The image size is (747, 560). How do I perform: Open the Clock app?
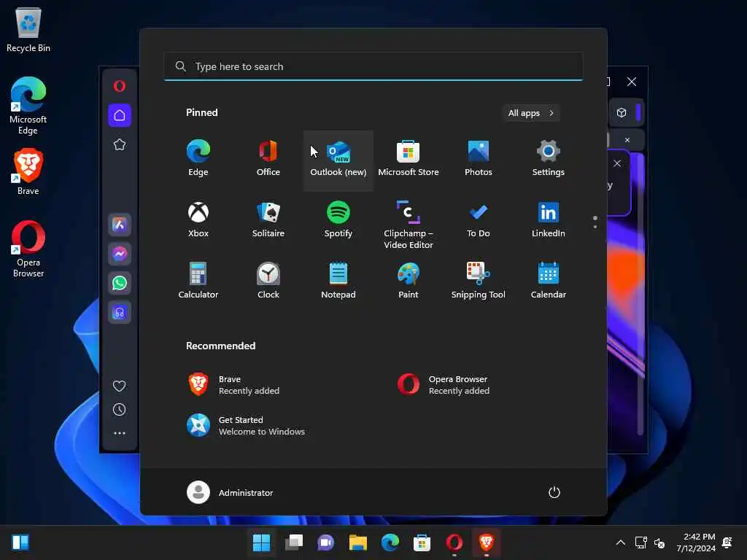coord(268,281)
